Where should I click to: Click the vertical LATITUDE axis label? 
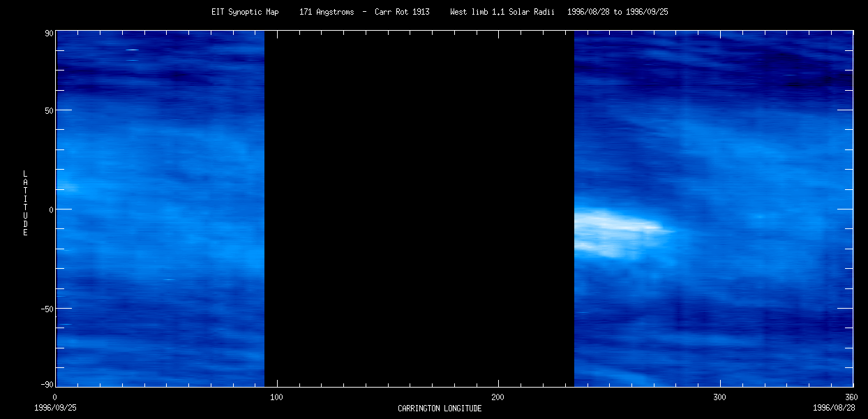(x=25, y=203)
